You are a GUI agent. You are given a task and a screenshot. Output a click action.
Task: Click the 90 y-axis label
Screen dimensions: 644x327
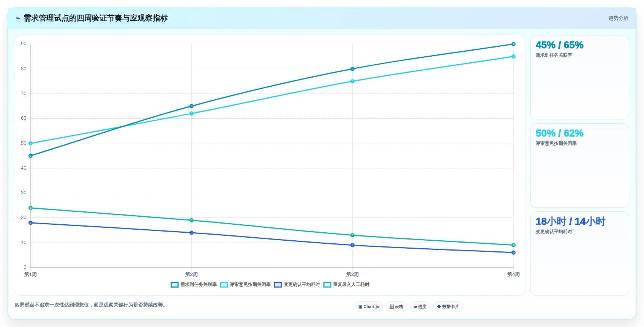pyautogui.click(x=24, y=44)
